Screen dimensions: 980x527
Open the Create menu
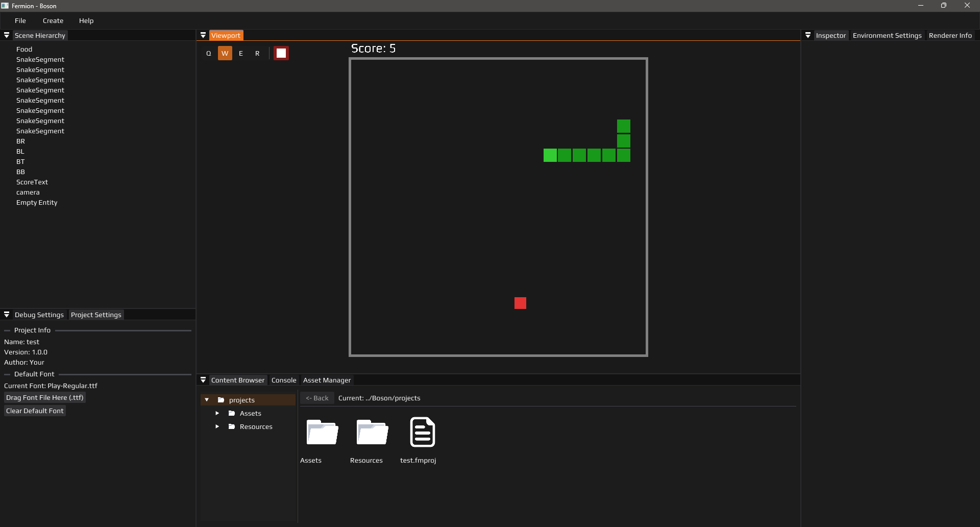pyautogui.click(x=53, y=21)
